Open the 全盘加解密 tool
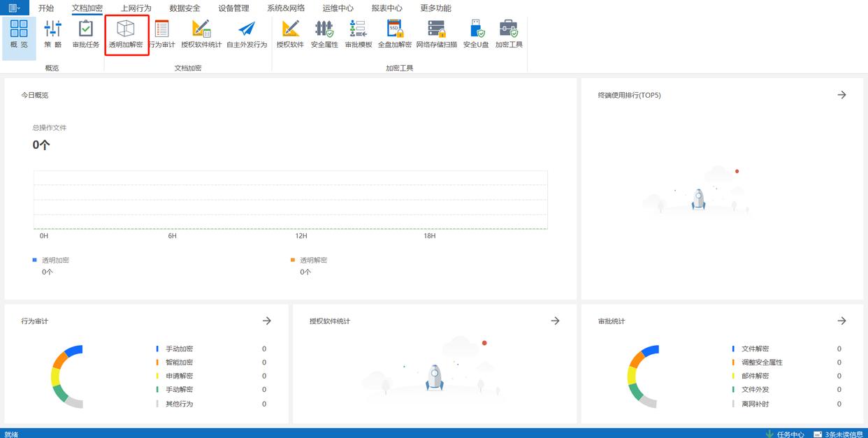This screenshot has height=438, width=868. [395, 34]
